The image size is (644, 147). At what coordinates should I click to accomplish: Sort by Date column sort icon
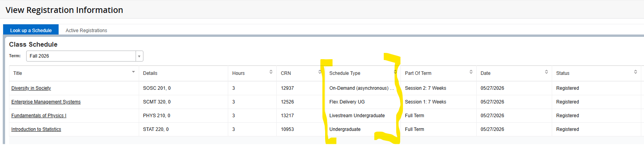(546, 72)
